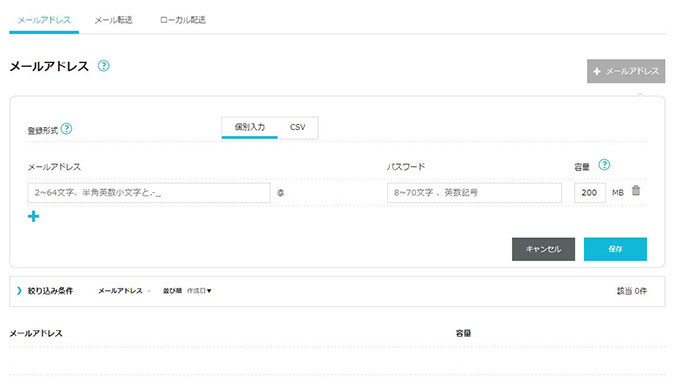Select the CSV registration tab
Screen dimensions: 688x387
[297, 127]
